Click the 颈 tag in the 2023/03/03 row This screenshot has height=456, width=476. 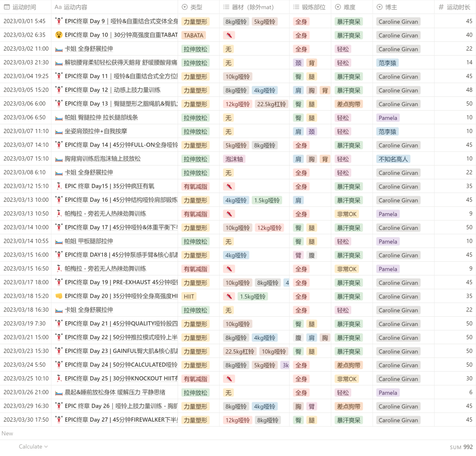pyautogui.click(x=298, y=63)
